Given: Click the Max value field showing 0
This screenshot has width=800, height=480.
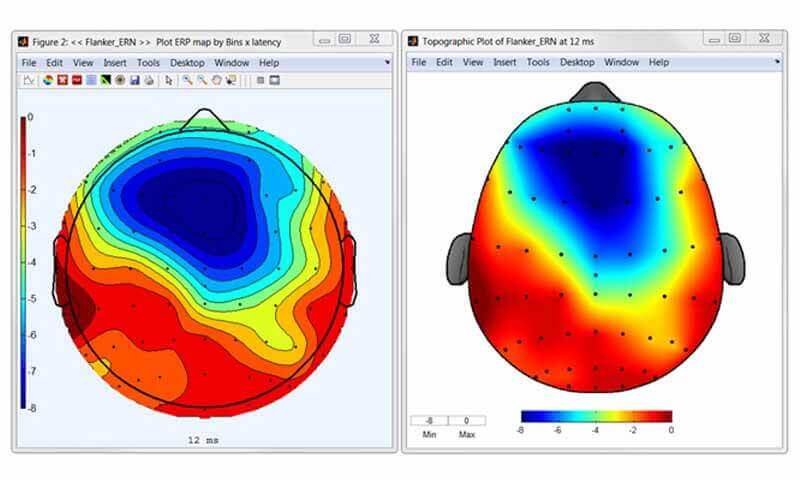Looking at the screenshot, I should click(467, 421).
